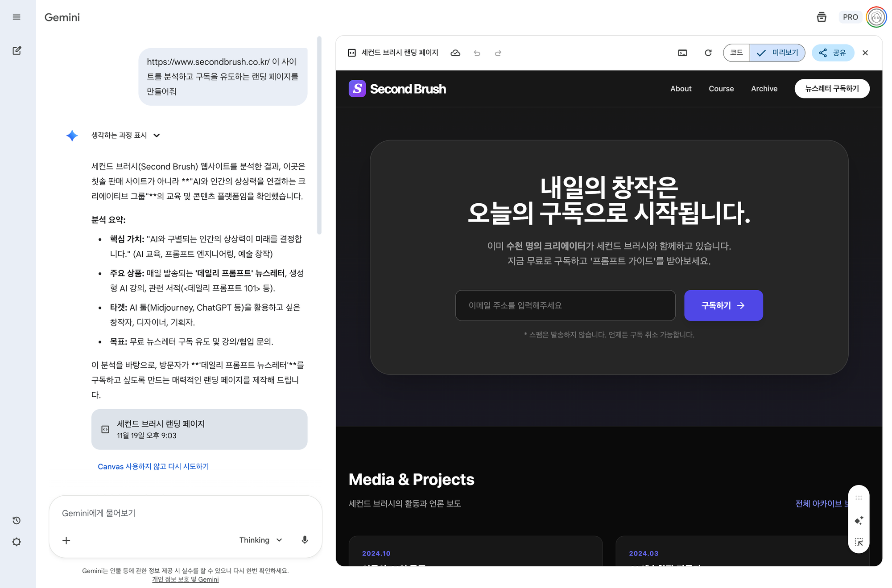Image resolution: width=892 pixels, height=588 pixels.
Task: Click the microphone voice input icon
Action: click(305, 540)
